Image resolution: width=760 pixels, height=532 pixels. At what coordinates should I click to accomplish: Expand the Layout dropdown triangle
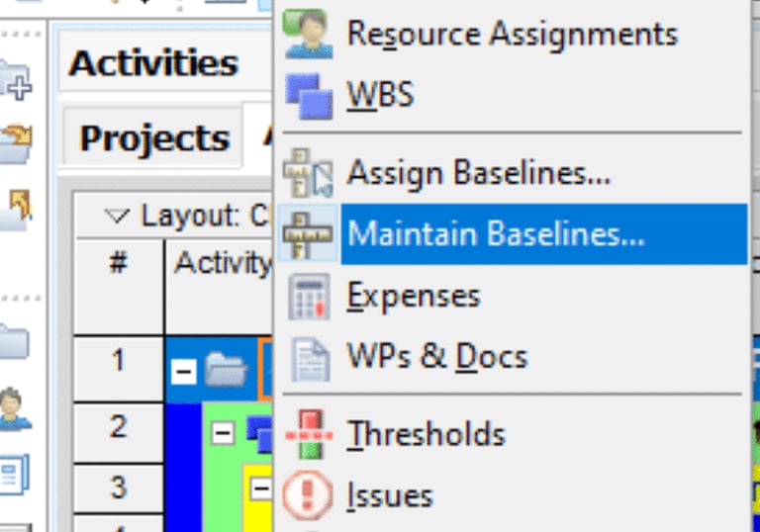118,217
